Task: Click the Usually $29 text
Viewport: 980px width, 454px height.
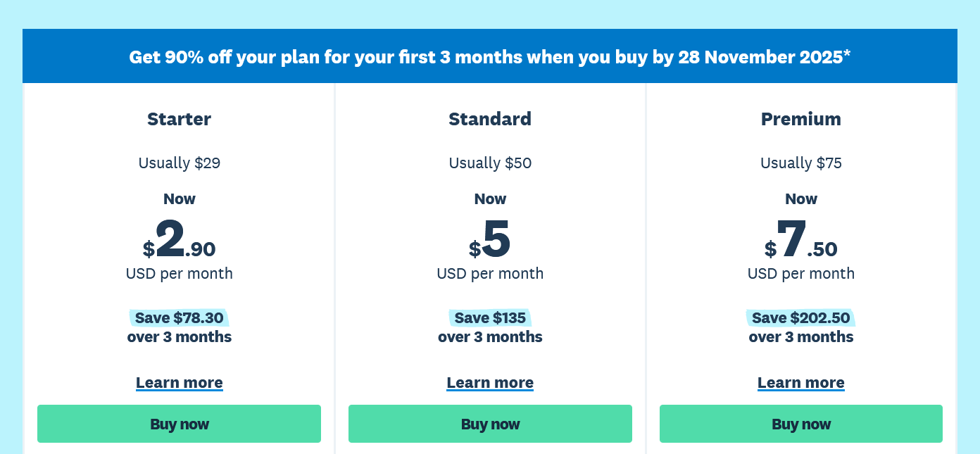Action: tap(179, 163)
